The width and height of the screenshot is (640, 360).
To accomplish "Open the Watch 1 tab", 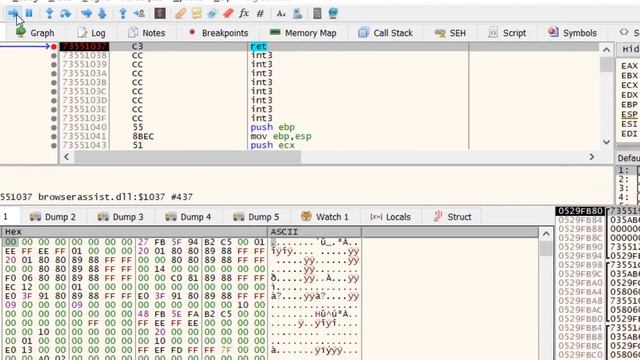I will click(325, 217).
